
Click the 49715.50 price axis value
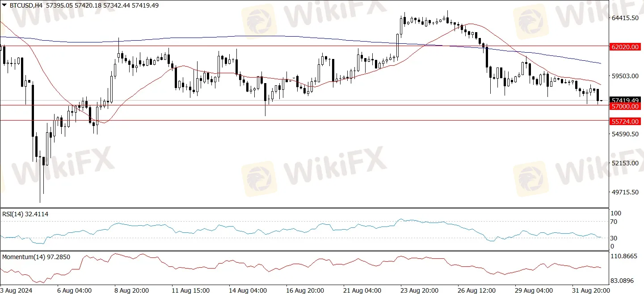tap(626, 192)
